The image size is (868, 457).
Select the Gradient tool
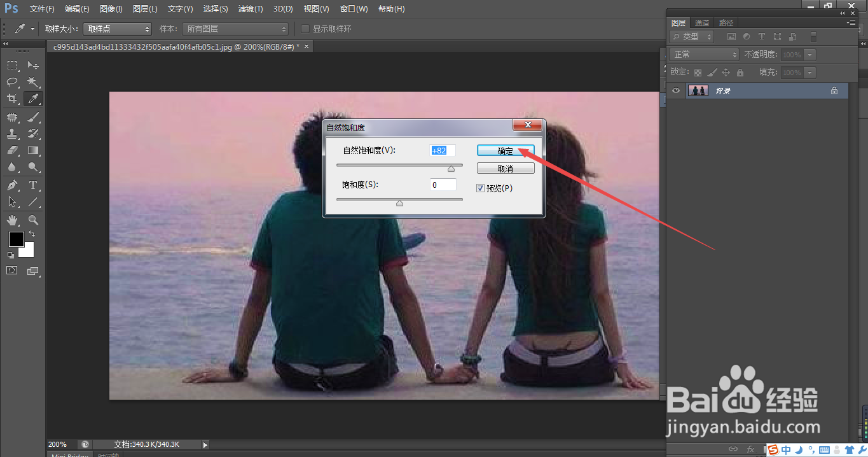click(33, 150)
